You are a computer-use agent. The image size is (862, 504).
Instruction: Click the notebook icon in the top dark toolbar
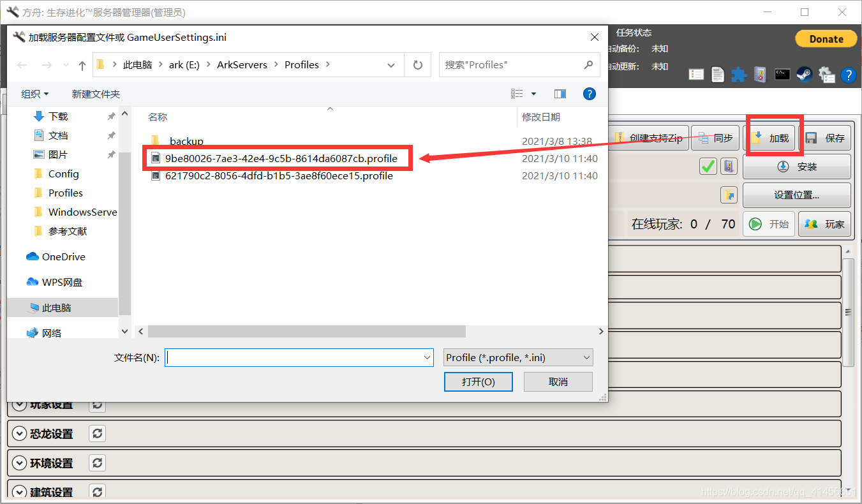760,75
